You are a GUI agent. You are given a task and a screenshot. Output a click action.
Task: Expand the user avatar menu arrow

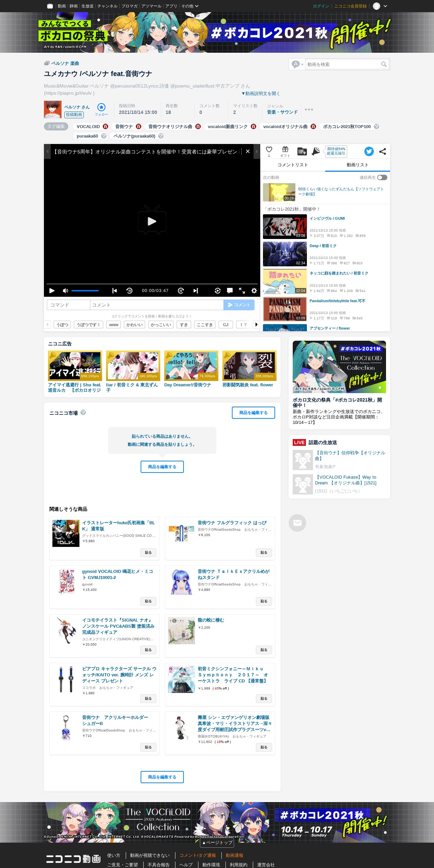point(385,6)
